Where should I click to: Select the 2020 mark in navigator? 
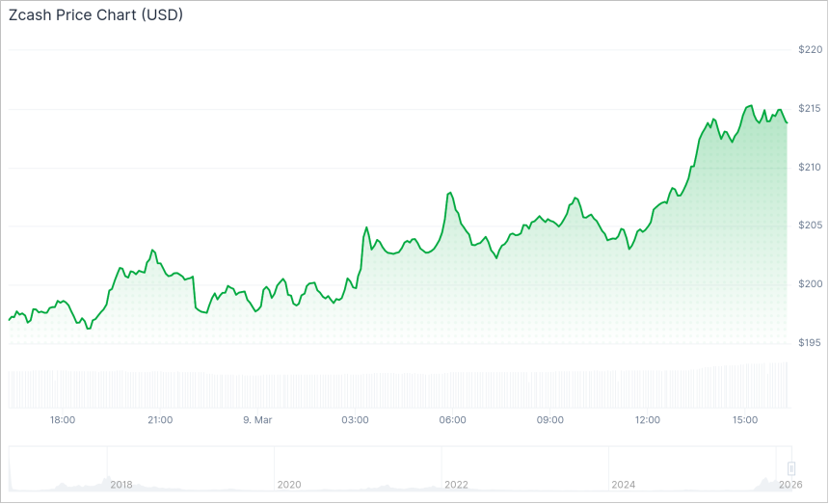point(288,484)
